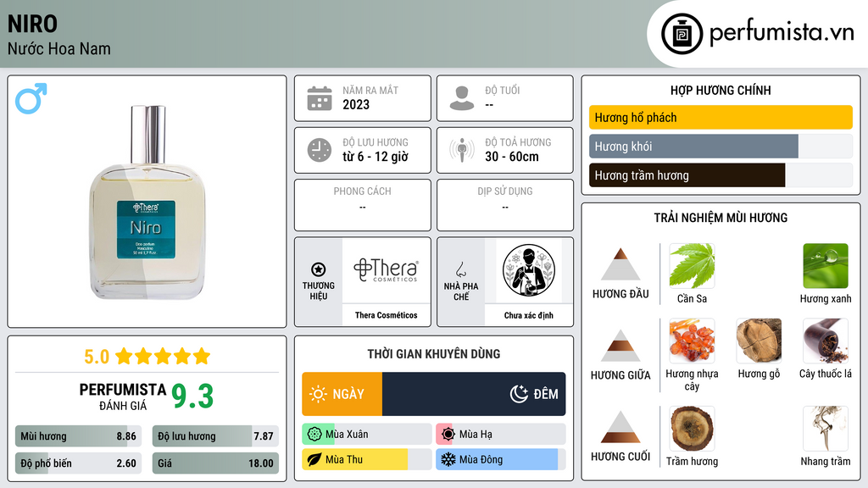This screenshot has width=868, height=488.
Task: Click the 5.0 user rating number
Action: click(97, 357)
